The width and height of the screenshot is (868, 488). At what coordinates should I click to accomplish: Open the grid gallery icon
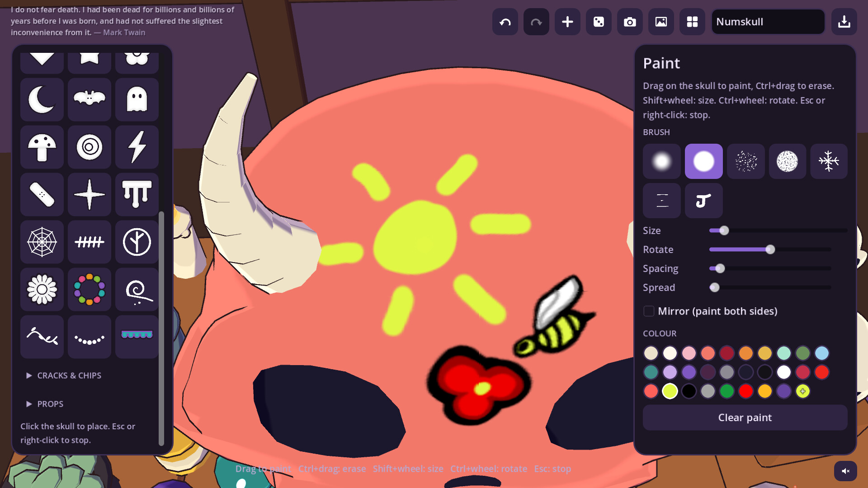point(692,22)
